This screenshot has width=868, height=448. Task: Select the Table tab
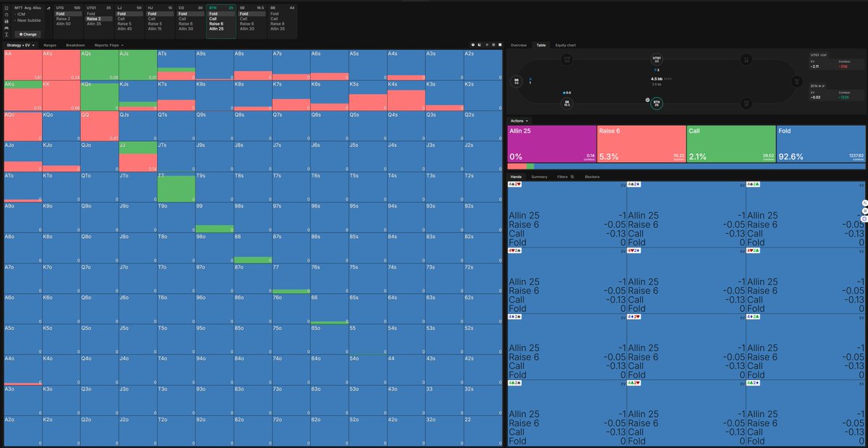(x=541, y=45)
